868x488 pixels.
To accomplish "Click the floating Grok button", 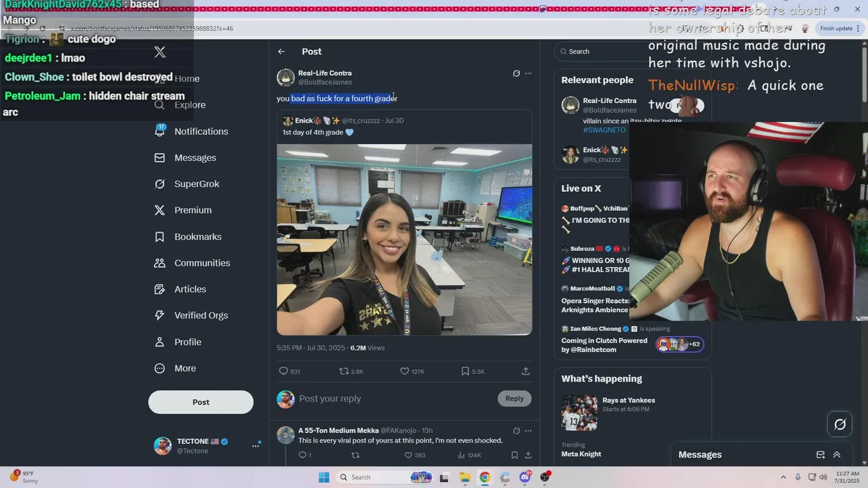I will [840, 424].
